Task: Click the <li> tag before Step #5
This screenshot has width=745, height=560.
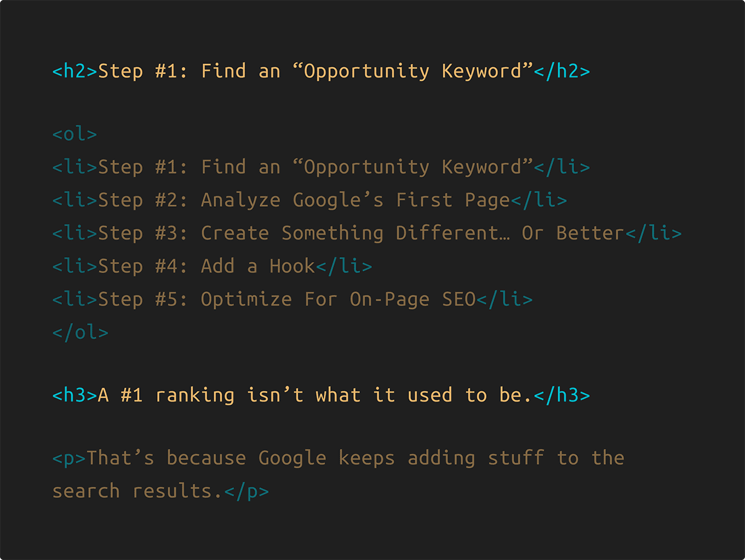Action: tap(75, 300)
